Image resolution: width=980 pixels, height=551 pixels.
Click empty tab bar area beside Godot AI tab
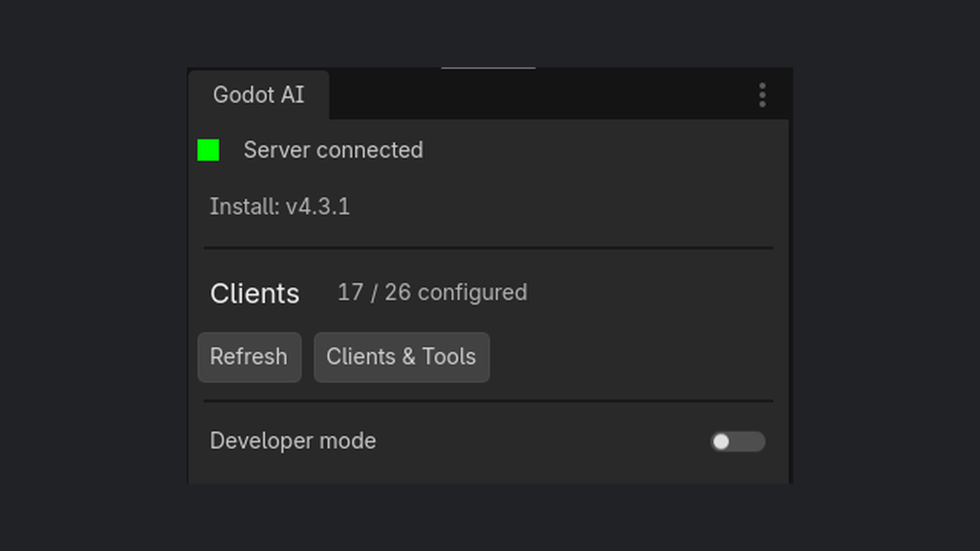pos(536,95)
